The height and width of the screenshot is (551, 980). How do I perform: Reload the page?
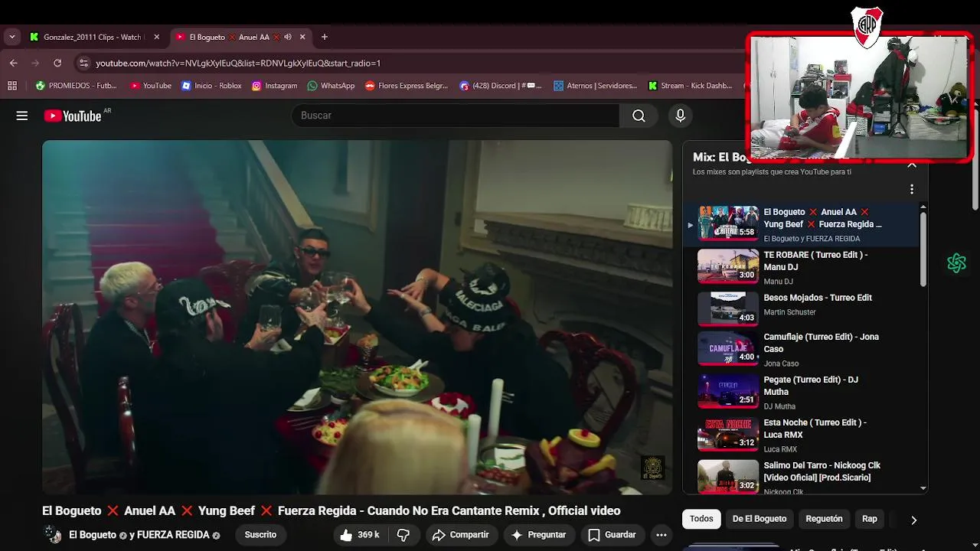57,63
